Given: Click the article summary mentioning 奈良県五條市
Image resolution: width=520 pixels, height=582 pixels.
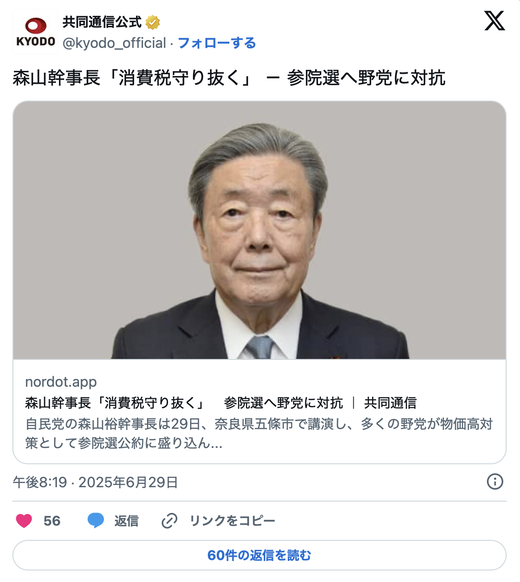Looking at the screenshot, I should coord(259,433).
